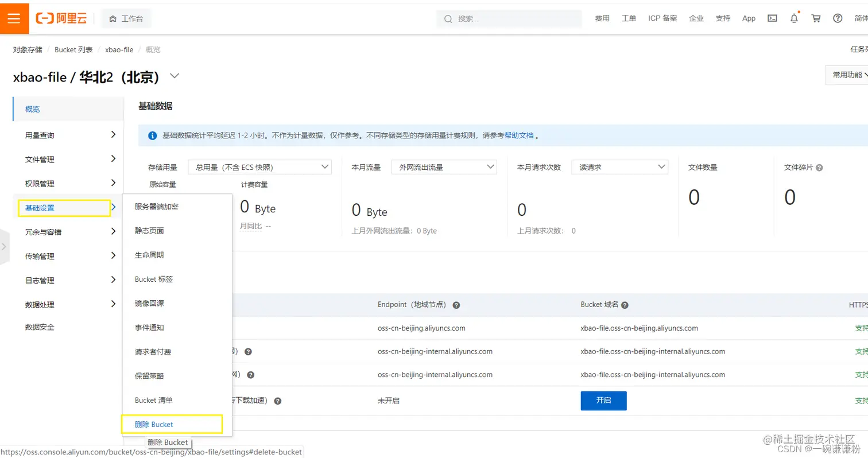Image resolution: width=868 pixels, height=458 pixels.
Task: Choose 请求者付费 from the submenu
Action: [x=153, y=352]
